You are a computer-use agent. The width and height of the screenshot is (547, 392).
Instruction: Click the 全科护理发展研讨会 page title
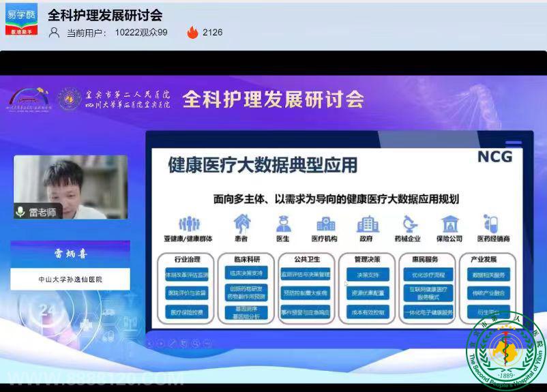(x=104, y=15)
